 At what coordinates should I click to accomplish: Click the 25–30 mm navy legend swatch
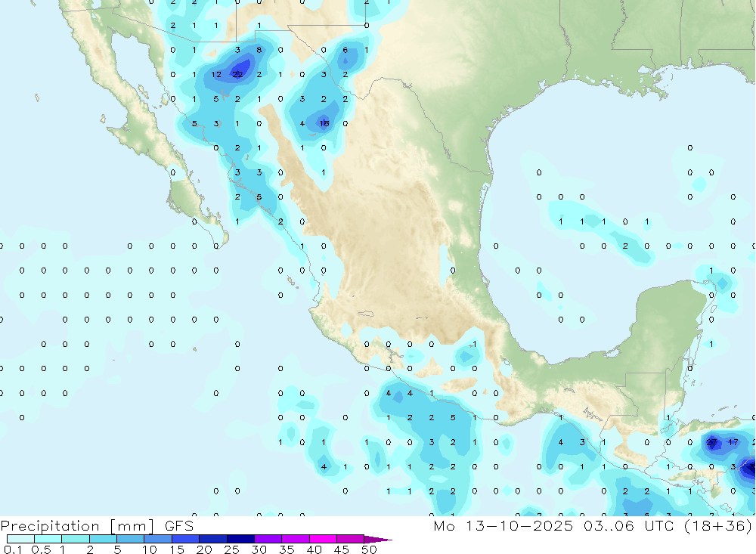tap(240, 539)
